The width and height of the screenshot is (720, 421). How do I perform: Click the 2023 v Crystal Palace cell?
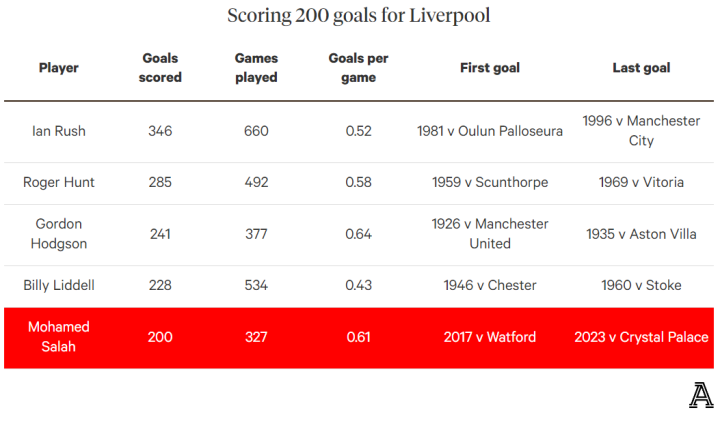click(641, 337)
